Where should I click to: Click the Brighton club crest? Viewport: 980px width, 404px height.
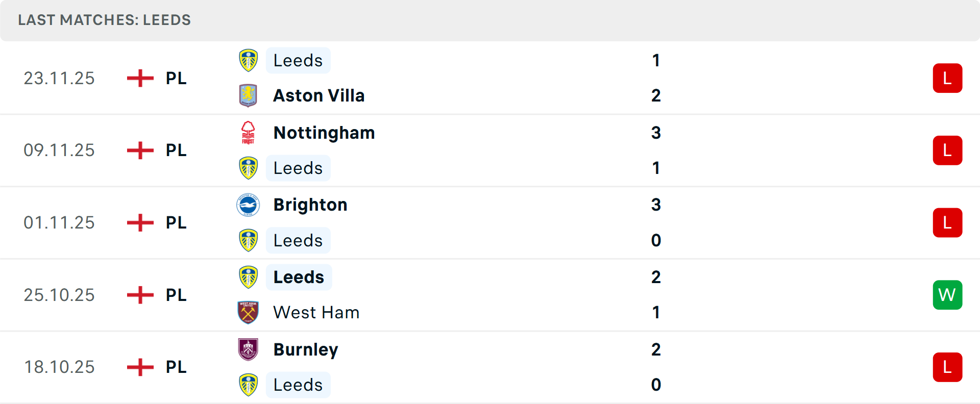point(248,205)
